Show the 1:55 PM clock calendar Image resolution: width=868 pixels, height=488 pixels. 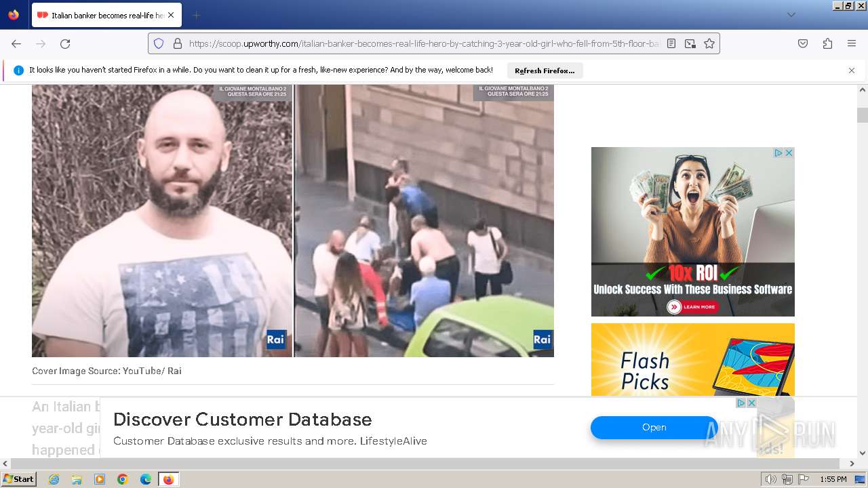pyautogui.click(x=833, y=479)
